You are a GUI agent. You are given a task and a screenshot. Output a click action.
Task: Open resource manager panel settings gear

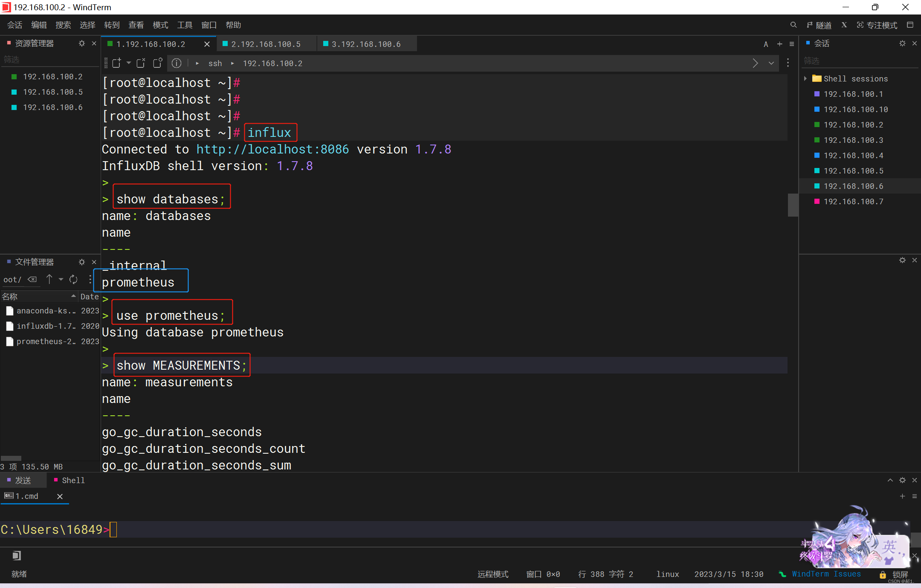(x=82, y=43)
